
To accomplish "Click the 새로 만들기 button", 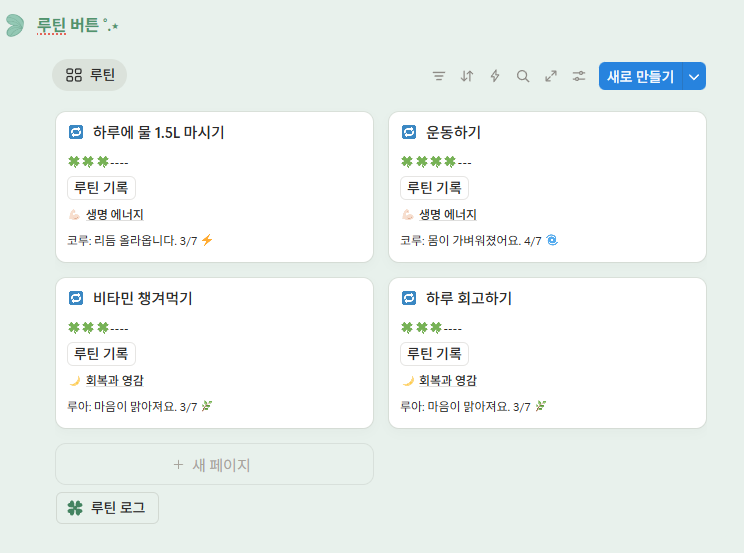I will coord(640,76).
